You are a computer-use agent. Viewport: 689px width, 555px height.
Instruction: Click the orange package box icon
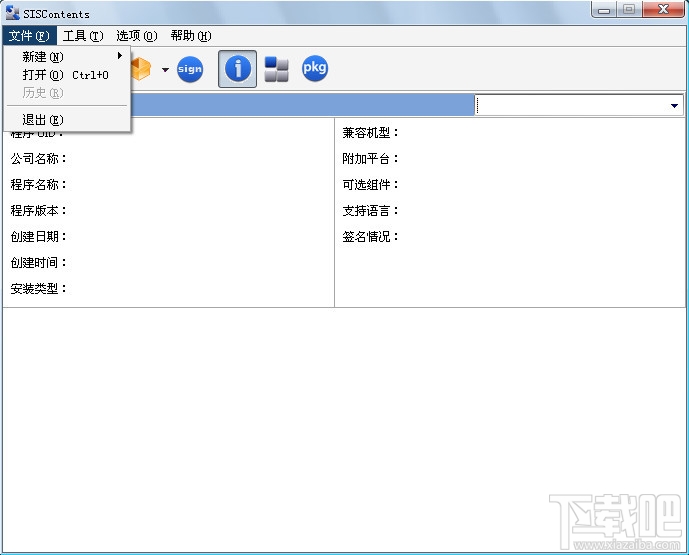pos(141,69)
